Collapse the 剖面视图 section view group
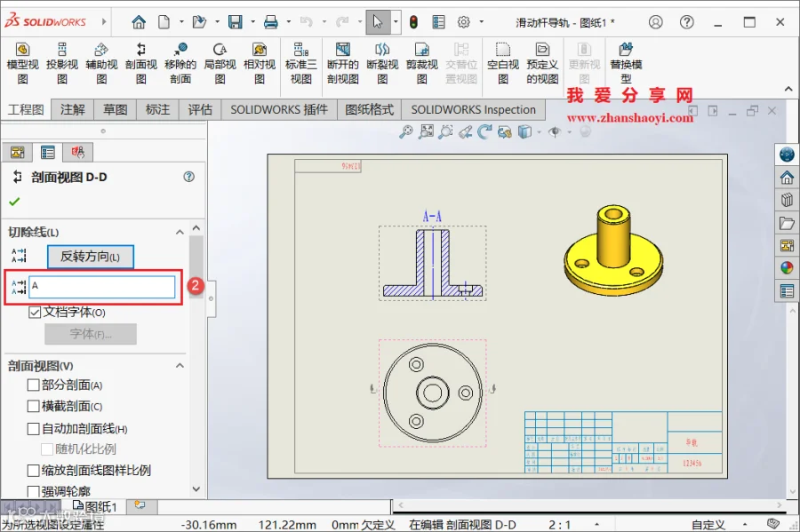This screenshot has width=800, height=532. click(180, 366)
